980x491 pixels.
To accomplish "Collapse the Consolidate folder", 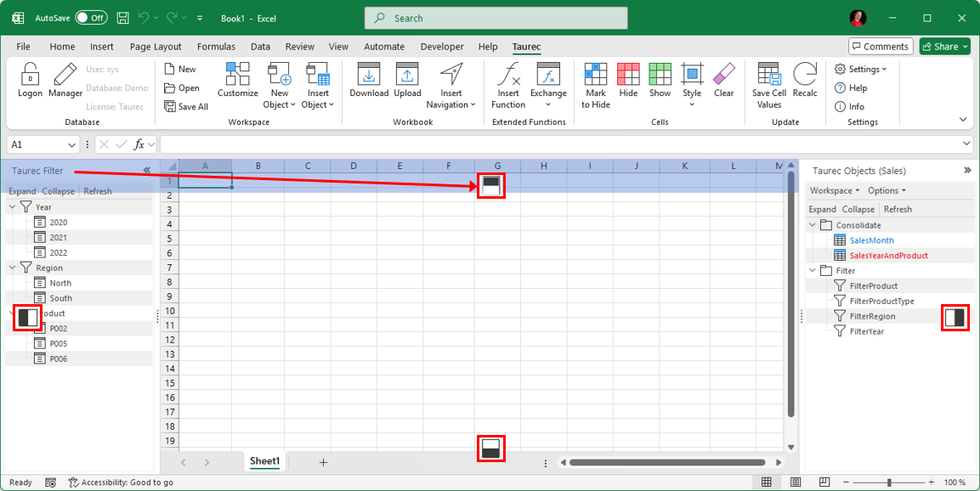I will [813, 225].
